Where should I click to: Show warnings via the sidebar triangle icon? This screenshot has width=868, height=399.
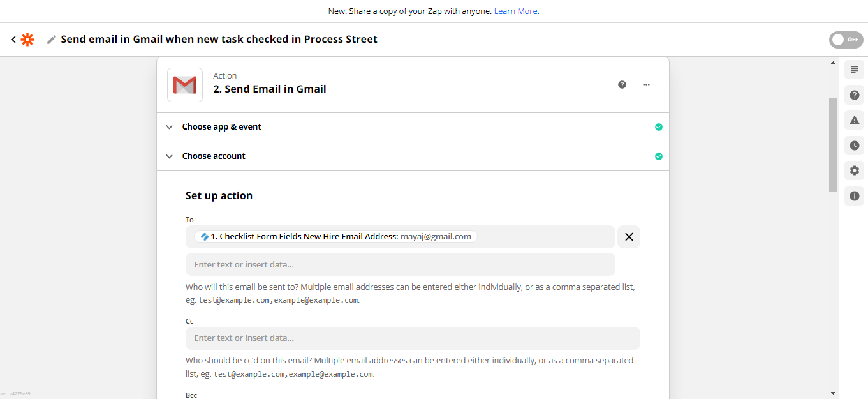tap(855, 120)
